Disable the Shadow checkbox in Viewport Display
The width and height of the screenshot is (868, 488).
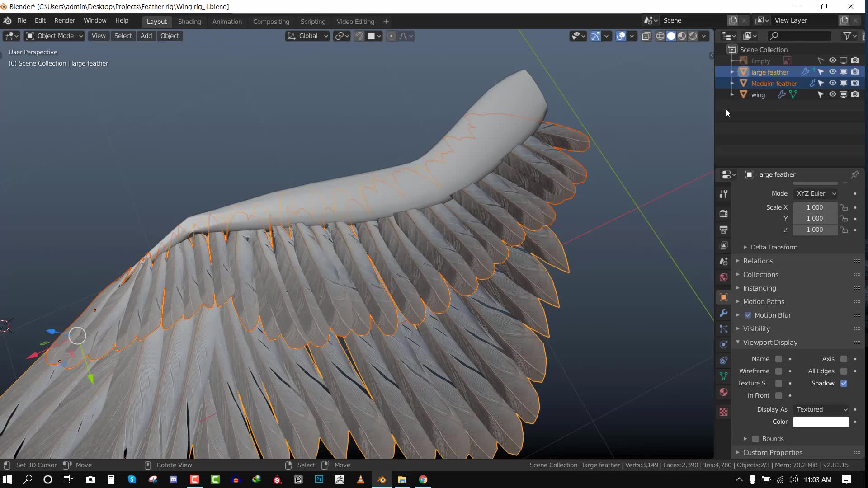[844, 383]
